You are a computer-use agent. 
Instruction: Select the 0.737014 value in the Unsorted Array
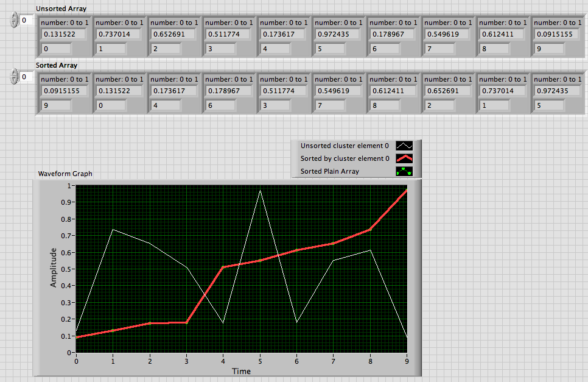118,34
